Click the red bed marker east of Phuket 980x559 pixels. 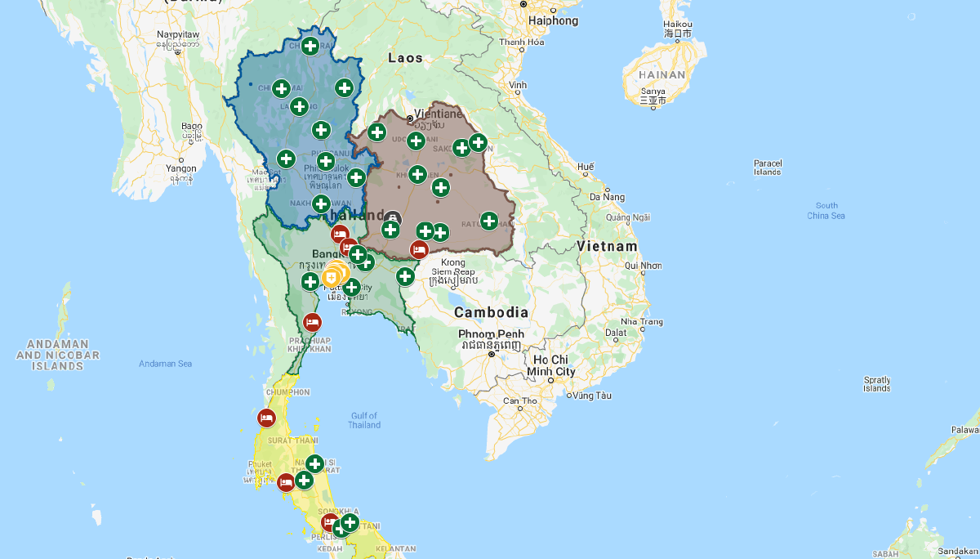[286, 482]
